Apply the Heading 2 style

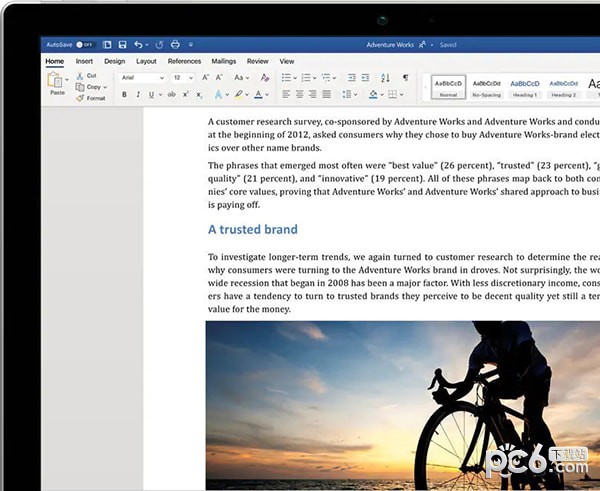(563, 87)
